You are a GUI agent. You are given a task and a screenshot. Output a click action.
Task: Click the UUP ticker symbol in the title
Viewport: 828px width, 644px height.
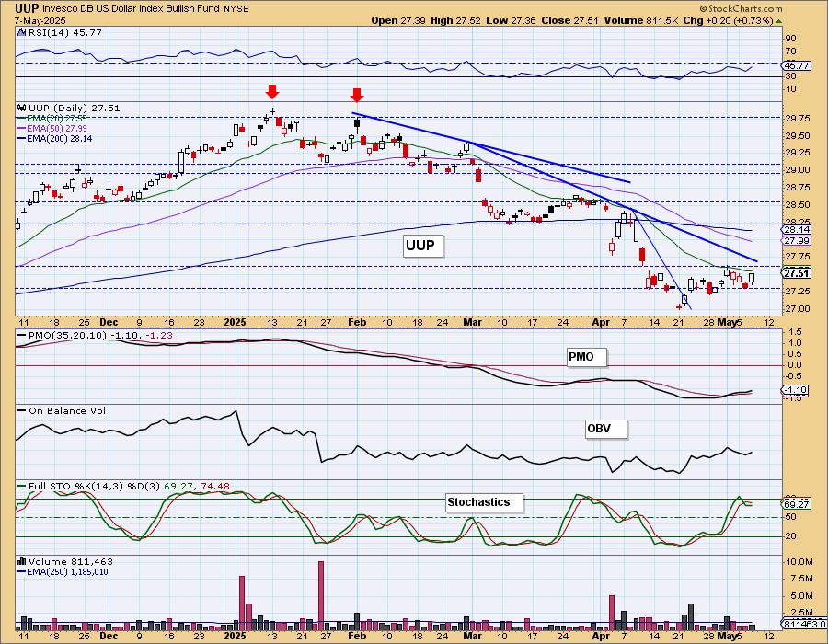pos(27,8)
